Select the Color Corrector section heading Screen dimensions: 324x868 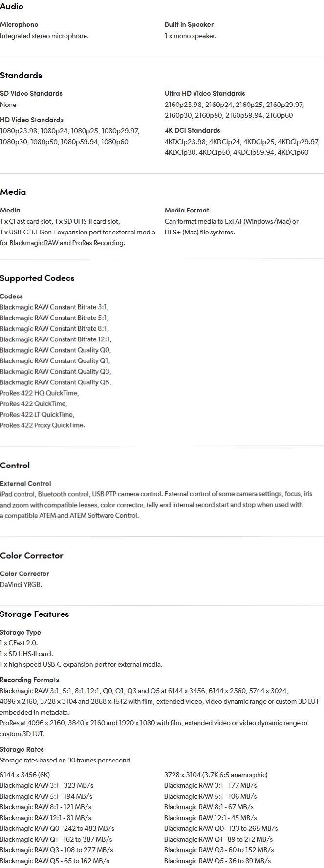[x=32, y=556]
